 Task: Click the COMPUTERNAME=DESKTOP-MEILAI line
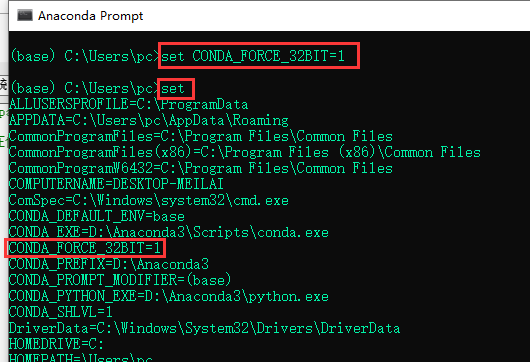(x=116, y=184)
